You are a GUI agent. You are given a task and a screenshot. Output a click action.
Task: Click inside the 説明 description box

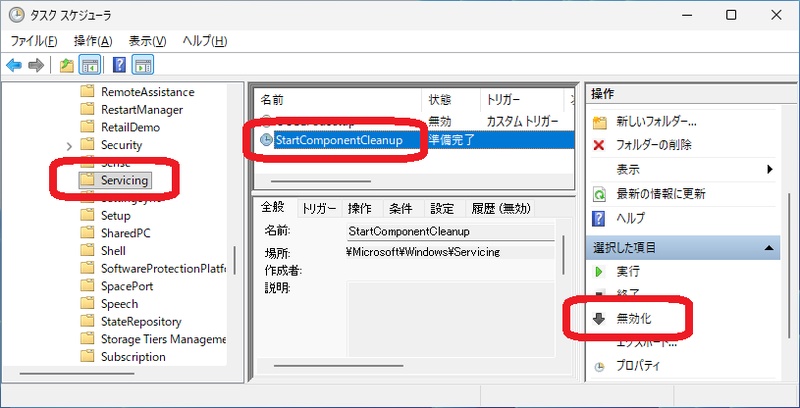451,318
